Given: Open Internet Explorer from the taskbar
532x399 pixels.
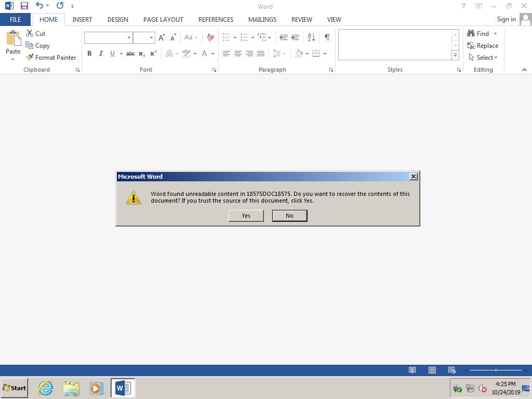Looking at the screenshot, I should click(x=46, y=388).
